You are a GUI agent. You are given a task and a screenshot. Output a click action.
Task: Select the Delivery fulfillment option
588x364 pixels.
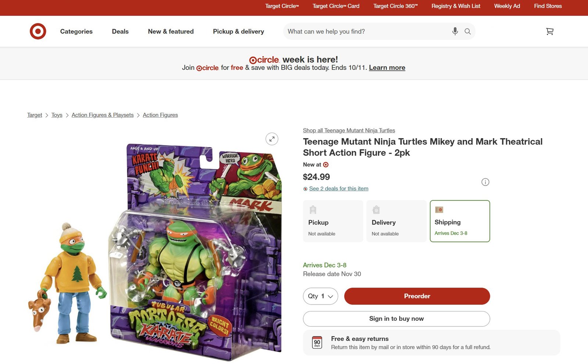point(396,220)
